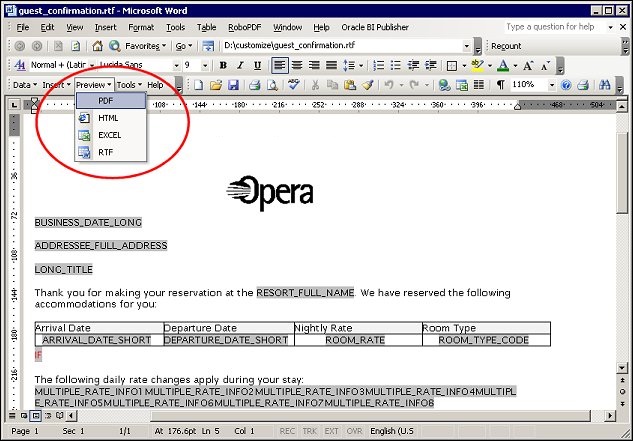Choose HTML preview option
This screenshot has height=441, width=633.
click(108, 118)
